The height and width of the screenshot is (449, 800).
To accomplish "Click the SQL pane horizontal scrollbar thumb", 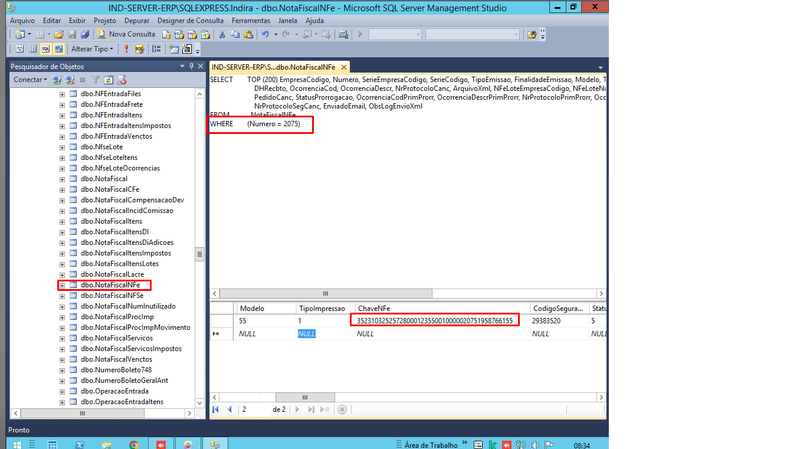I will pos(326,293).
